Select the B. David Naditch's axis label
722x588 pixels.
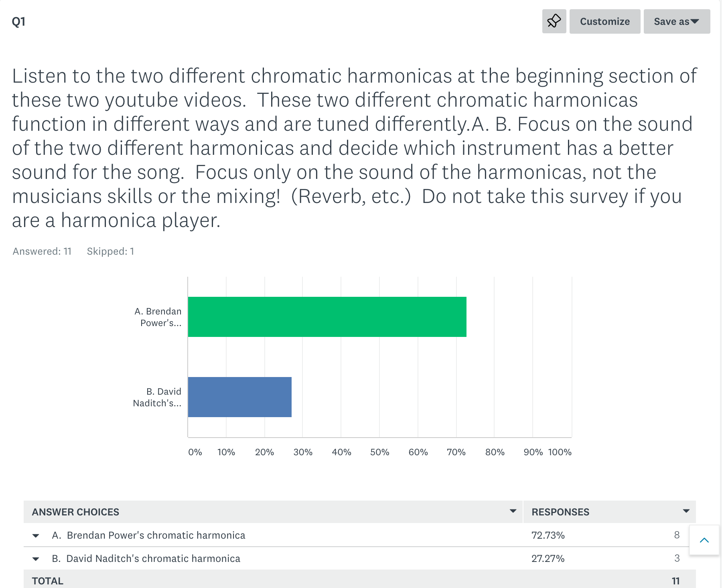pos(157,397)
